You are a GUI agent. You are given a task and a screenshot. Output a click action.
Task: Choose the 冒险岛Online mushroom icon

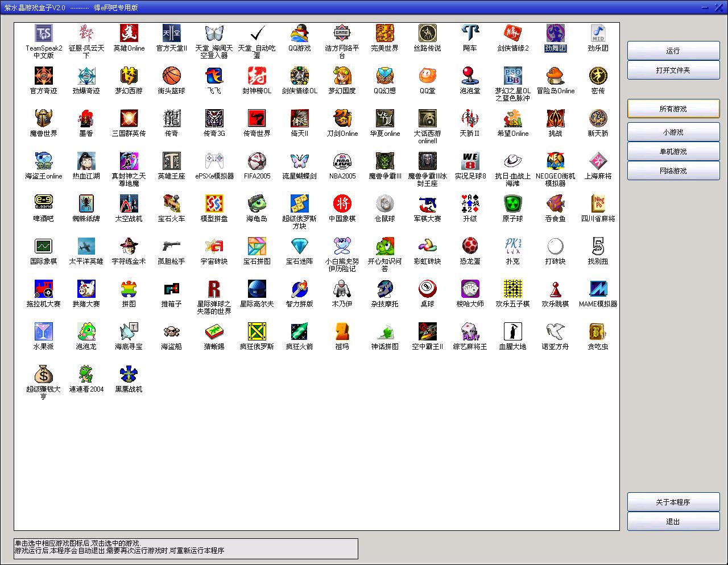(556, 76)
